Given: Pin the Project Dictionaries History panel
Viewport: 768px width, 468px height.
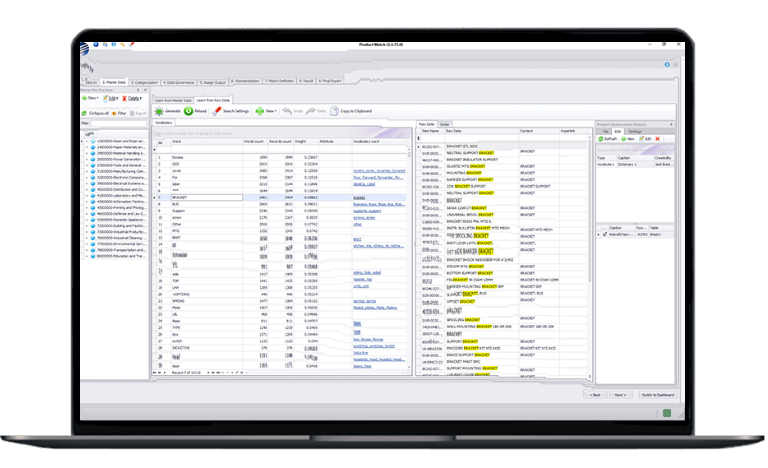Looking at the screenshot, I should 671,124.
